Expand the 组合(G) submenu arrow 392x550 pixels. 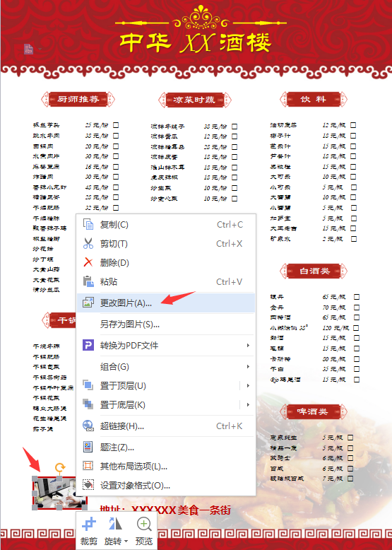(x=248, y=367)
